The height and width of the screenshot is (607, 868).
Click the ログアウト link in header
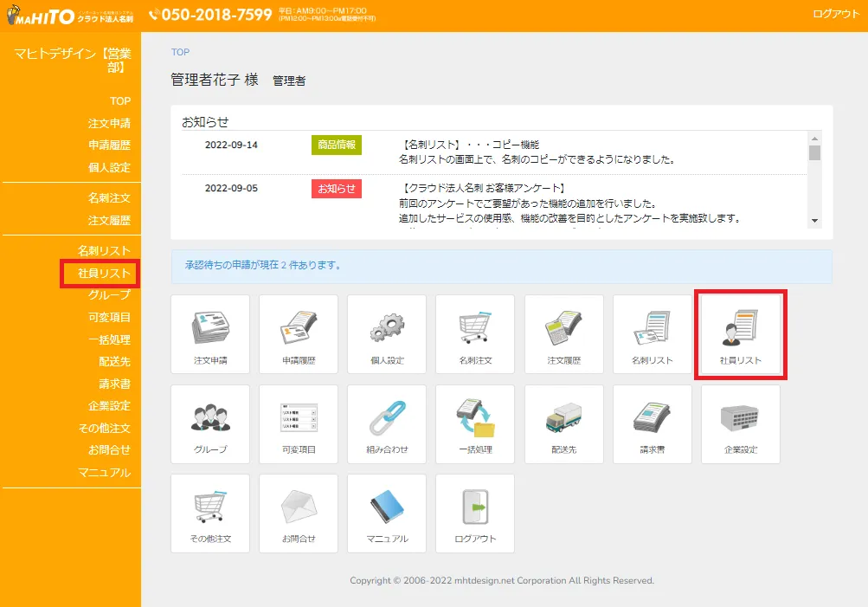tap(836, 14)
